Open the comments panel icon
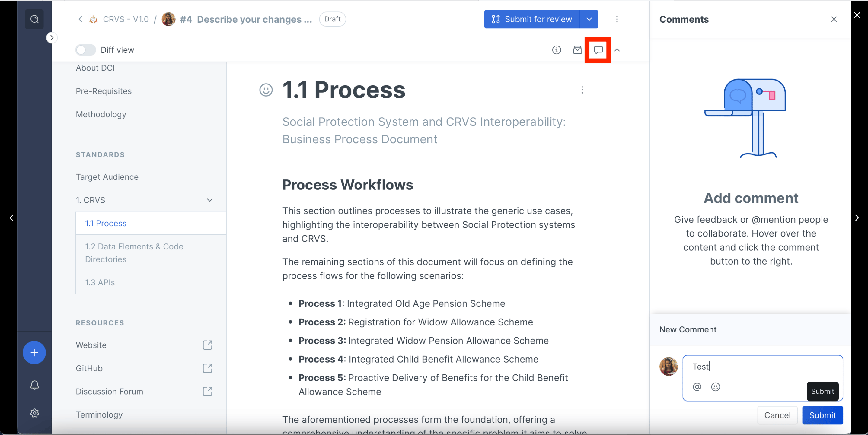868x435 pixels. point(598,50)
